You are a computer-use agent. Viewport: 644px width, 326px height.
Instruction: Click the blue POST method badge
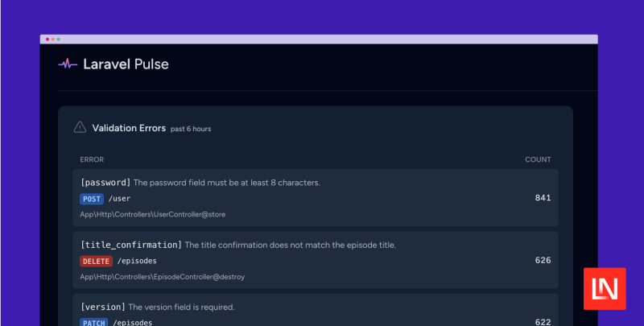coord(92,198)
